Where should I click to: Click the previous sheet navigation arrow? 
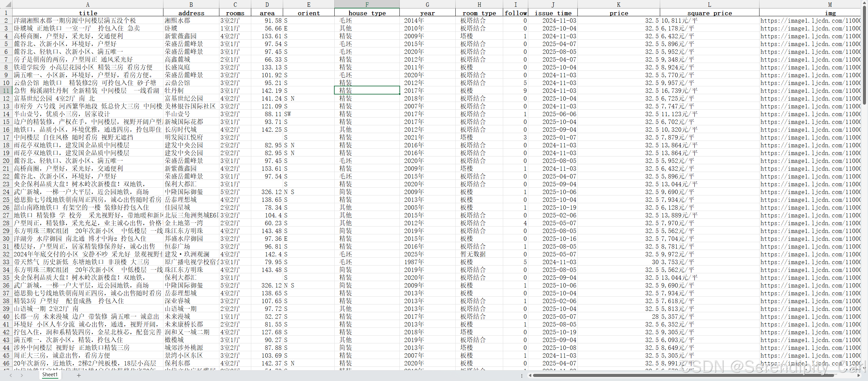(x=11, y=375)
